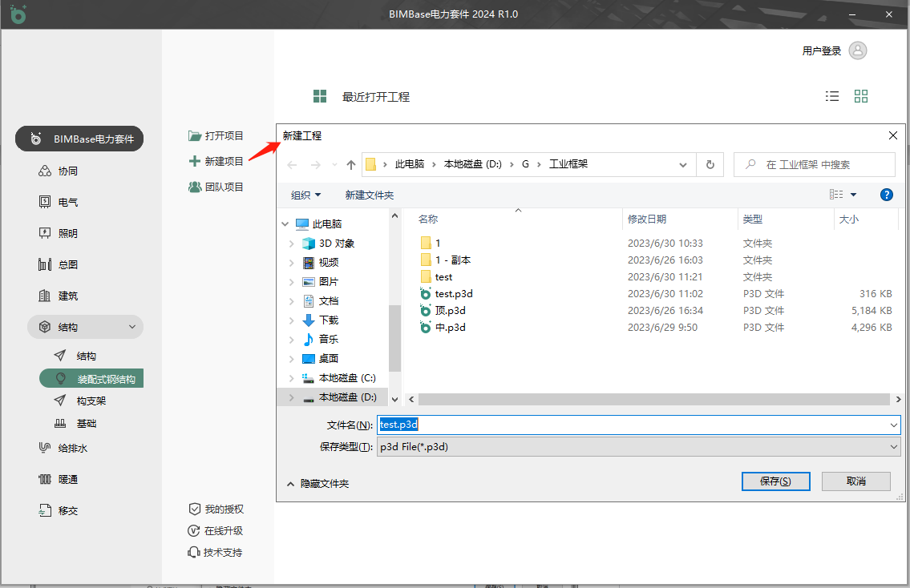Image resolution: width=910 pixels, height=588 pixels.
Task: Open the 电气 module
Action: [58, 202]
